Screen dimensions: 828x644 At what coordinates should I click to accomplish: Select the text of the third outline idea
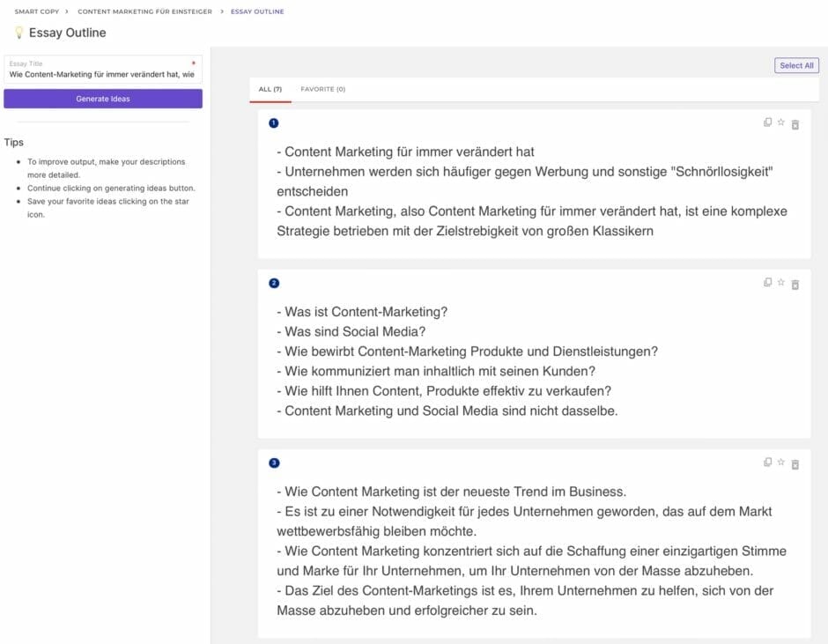[x=531, y=551]
